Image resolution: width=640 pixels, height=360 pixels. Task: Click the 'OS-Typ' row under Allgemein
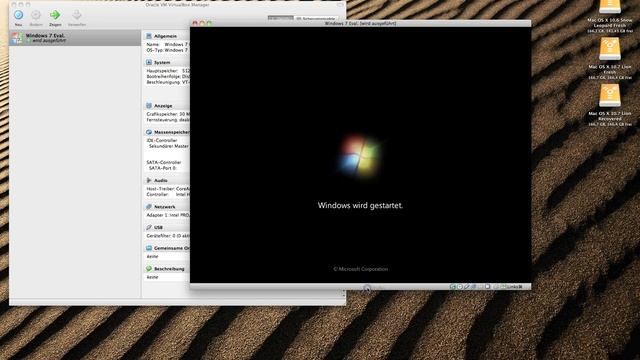pyautogui.click(x=167, y=50)
